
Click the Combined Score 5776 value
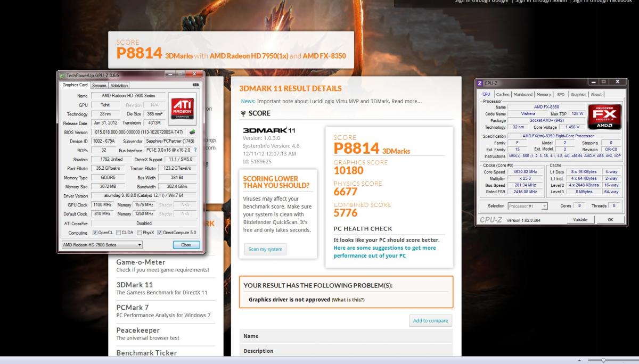pos(346,213)
